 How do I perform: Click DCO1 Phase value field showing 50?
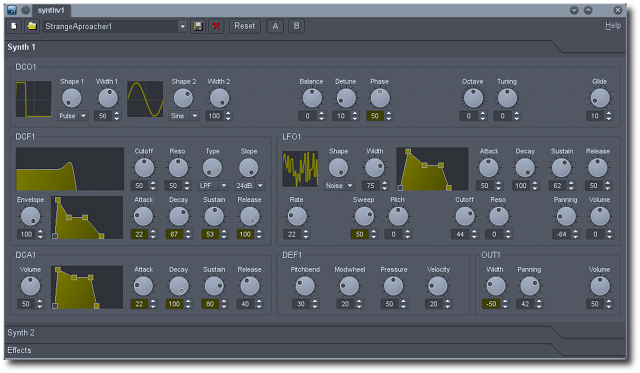click(375, 116)
